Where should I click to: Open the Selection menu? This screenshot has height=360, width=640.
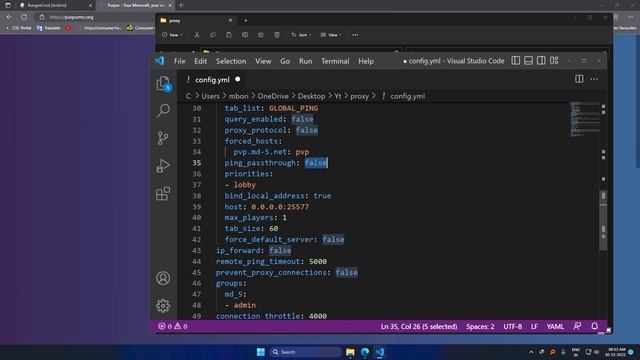pyautogui.click(x=231, y=61)
